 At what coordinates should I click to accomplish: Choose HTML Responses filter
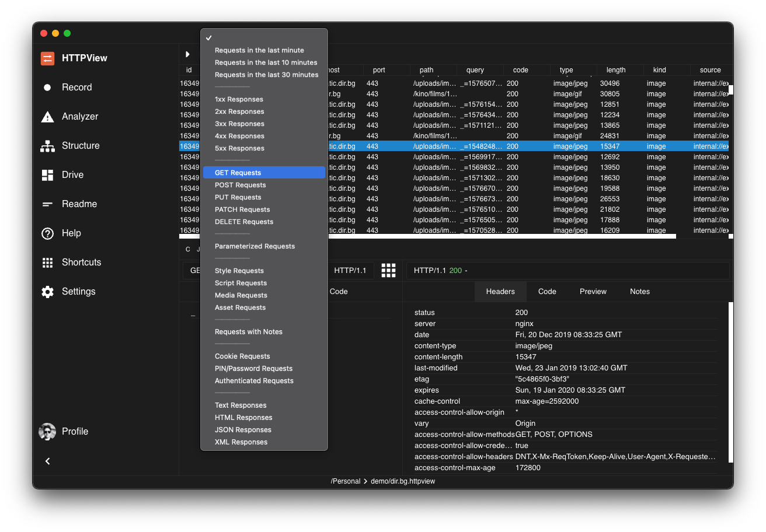[x=264, y=418]
